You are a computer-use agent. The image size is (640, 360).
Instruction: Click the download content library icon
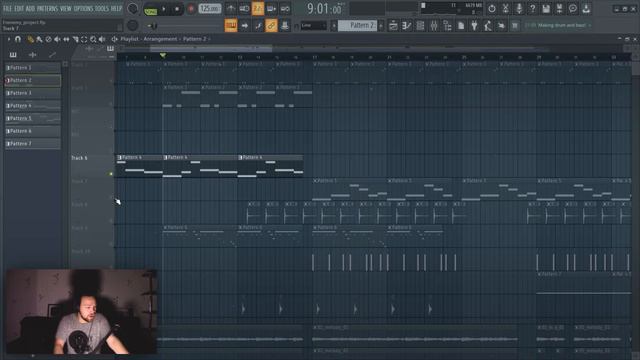pos(586,9)
